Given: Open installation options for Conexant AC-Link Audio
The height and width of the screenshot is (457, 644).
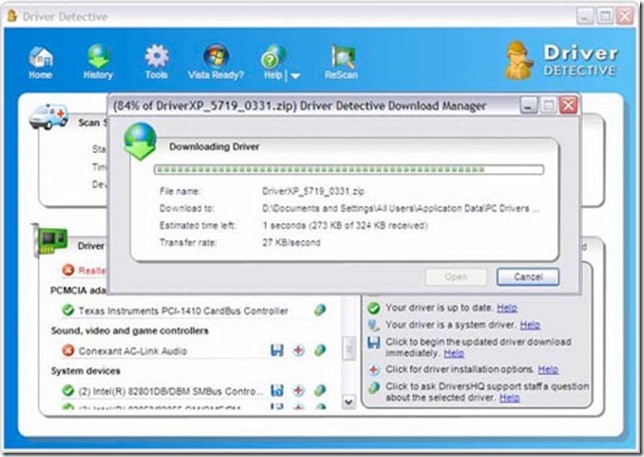Looking at the screenshot, I should (x=298, y=351).
